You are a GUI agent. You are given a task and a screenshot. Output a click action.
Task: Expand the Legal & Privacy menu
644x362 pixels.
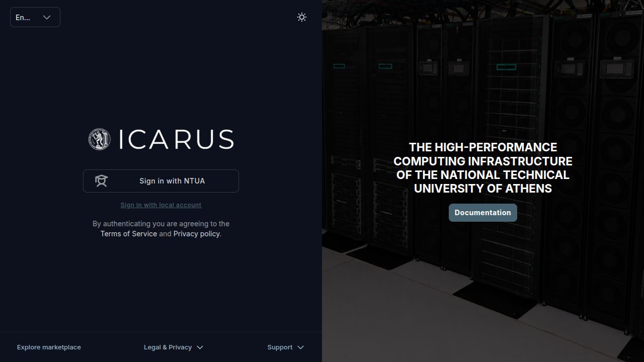pyautogui.click(x=174, y=347)
